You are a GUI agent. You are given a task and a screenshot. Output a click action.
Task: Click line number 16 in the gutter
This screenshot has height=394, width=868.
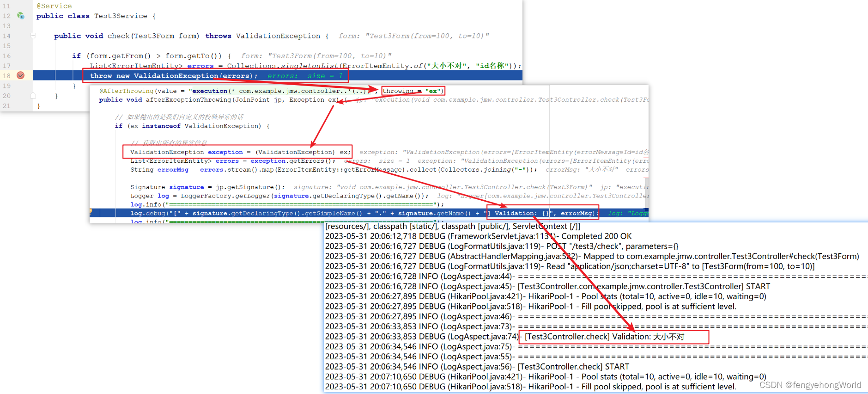[x=7, y=56]
